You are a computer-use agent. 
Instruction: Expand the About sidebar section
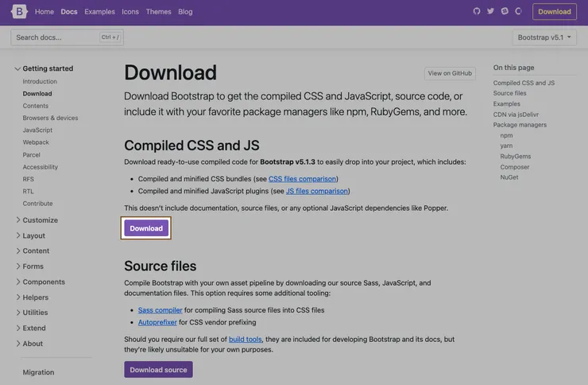[29, 344]
